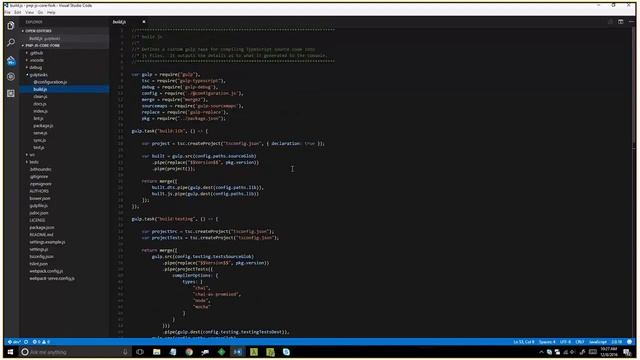The width and height of the screenshot is (640, 360).
Task: Open the green diamond taskbar app
Action: tap(221, 352)
